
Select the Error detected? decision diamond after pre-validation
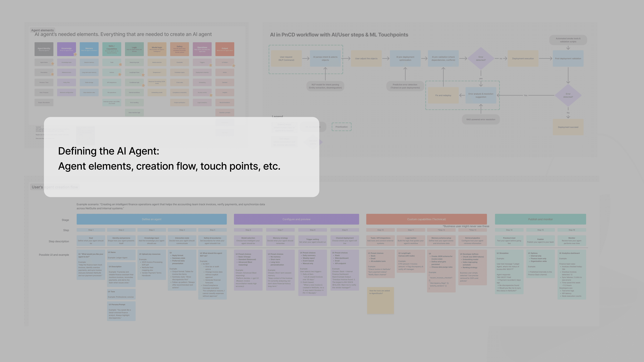click(x=481, y=58)
